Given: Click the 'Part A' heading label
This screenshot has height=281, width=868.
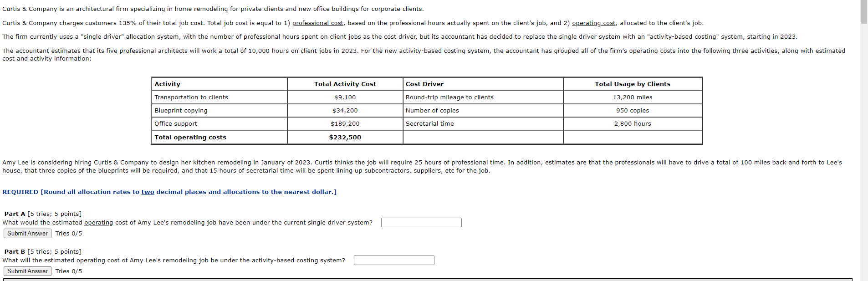Looking at the screenshot, I should (x=15, y=214).
